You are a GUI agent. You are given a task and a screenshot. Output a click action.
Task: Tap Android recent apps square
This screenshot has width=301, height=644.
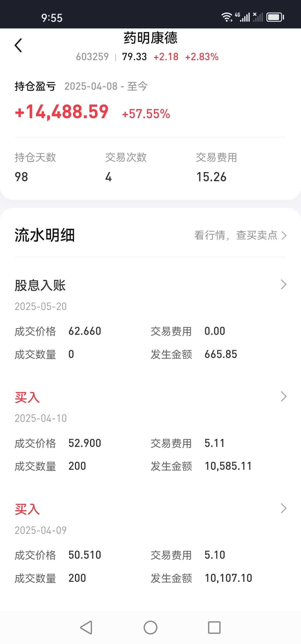pyautogui.click(x=214, y=628)
